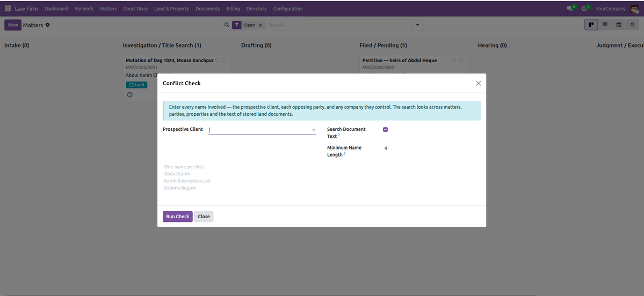Viewport: 644px width, 296px height.
Task: Expand the Prospective Client dropdown
Action: (314, 130)
